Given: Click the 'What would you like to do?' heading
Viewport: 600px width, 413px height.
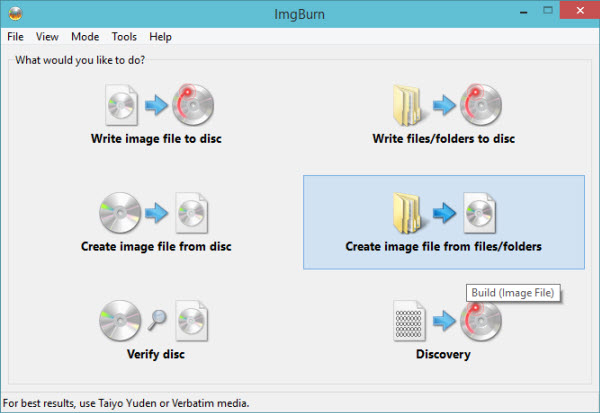Looking at the screenshot, I should (80, 60).
